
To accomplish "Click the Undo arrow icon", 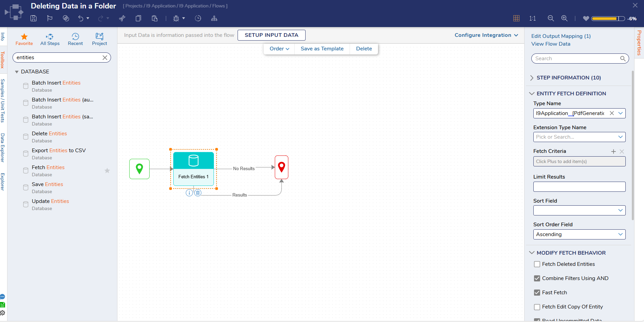I will [81, 19].
